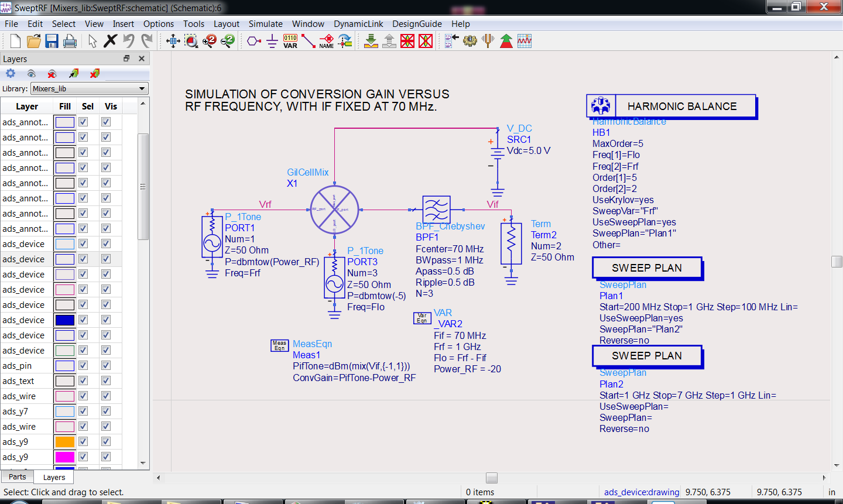
Task: Show all layers using eye icon
Action: (32, 73)
